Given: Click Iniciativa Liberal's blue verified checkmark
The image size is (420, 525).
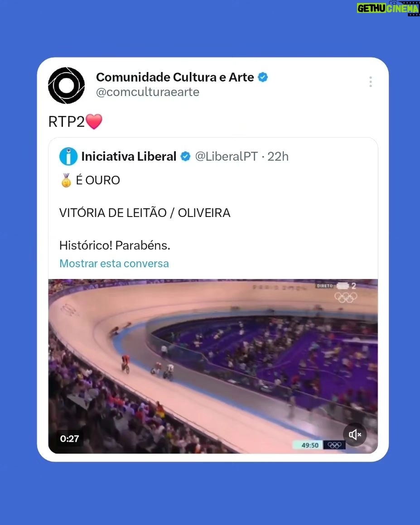Looking at the screenshot, I should (x=186, y=156).
